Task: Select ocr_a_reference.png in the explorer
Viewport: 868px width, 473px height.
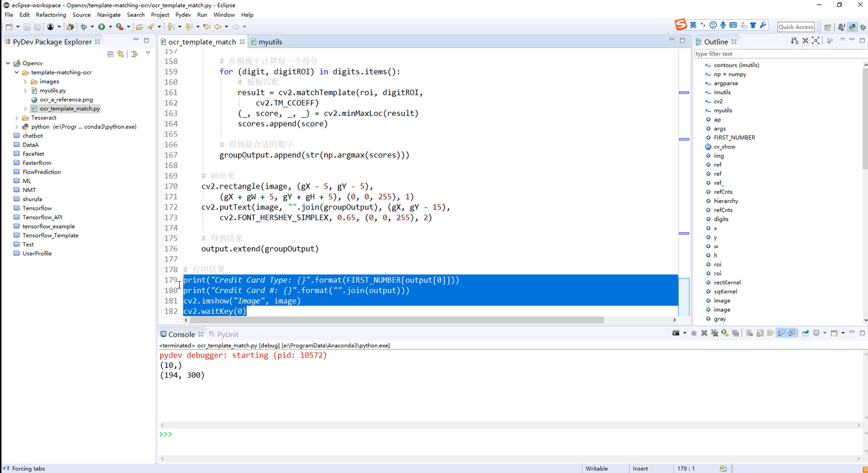Action: point(66,100)
